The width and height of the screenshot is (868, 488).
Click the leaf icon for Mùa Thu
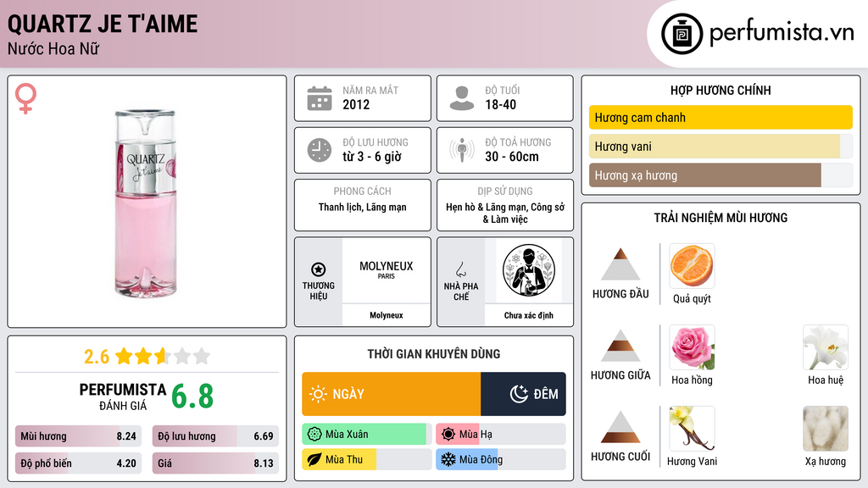coord(314,459)
